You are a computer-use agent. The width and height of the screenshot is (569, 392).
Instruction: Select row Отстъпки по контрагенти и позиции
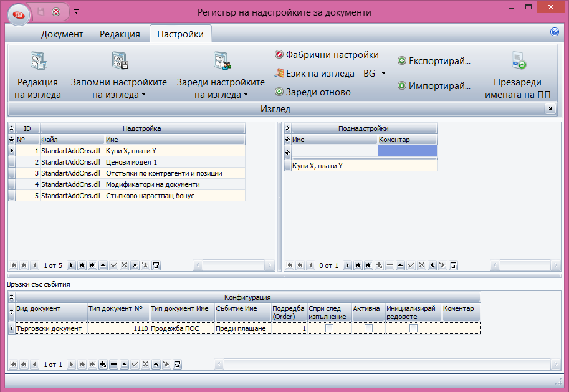131,173
